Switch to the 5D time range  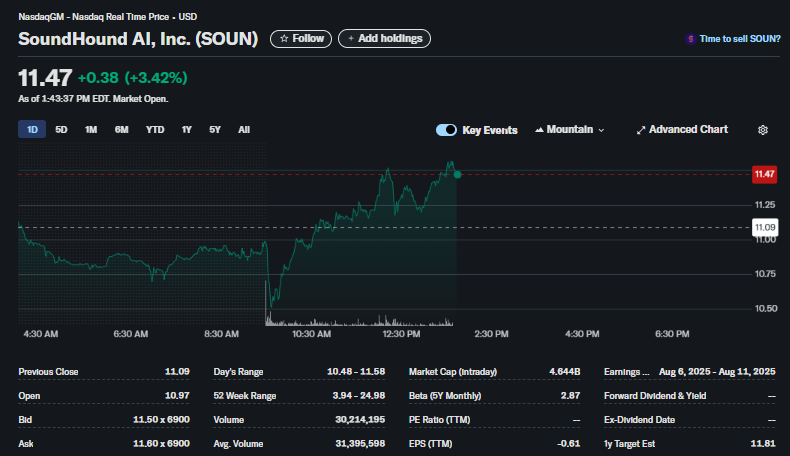pos(61,129)
